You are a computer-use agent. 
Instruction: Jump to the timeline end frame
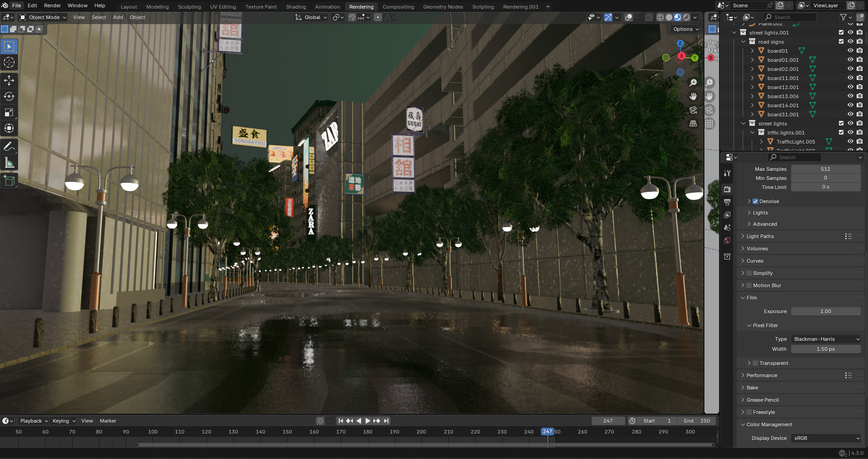[386, 421]
